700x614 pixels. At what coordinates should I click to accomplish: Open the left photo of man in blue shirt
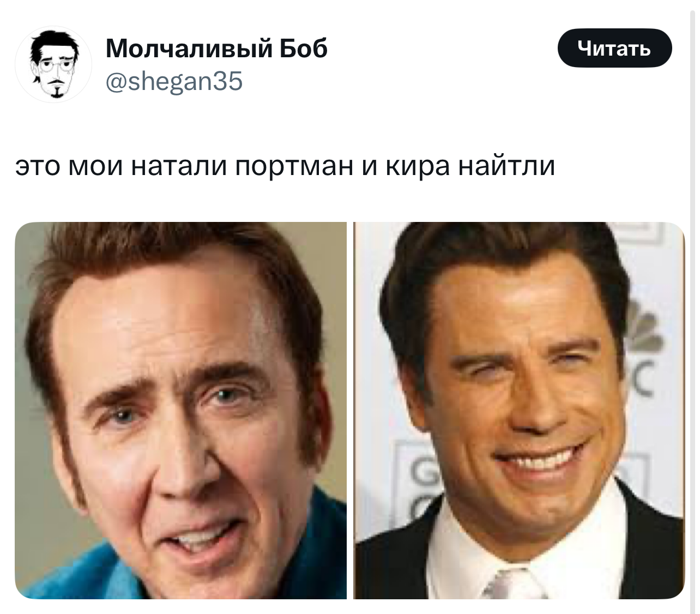pyautogui.click(x=181, y=410)
